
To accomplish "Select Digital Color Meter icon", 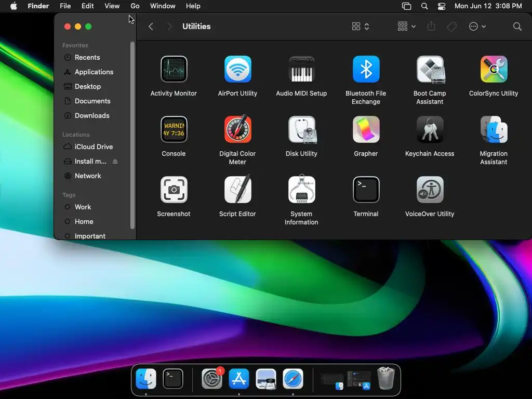I will click(x=237, y=129).
